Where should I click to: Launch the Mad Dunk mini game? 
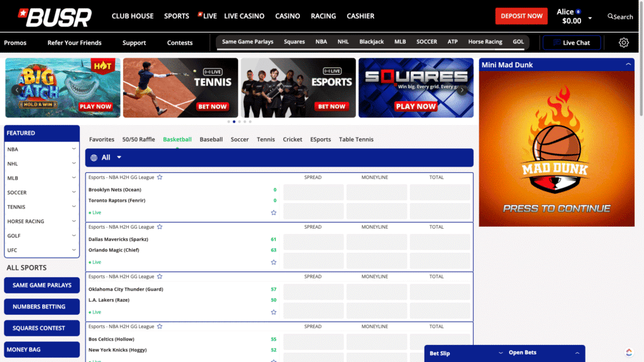pos(557,149)
